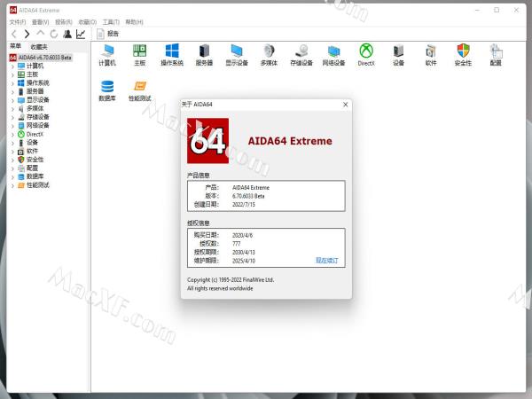Image resolution: width=532 pixels, height=399 pixels.
Task: Expand the 主板 tree node
Action: [13, 74]
